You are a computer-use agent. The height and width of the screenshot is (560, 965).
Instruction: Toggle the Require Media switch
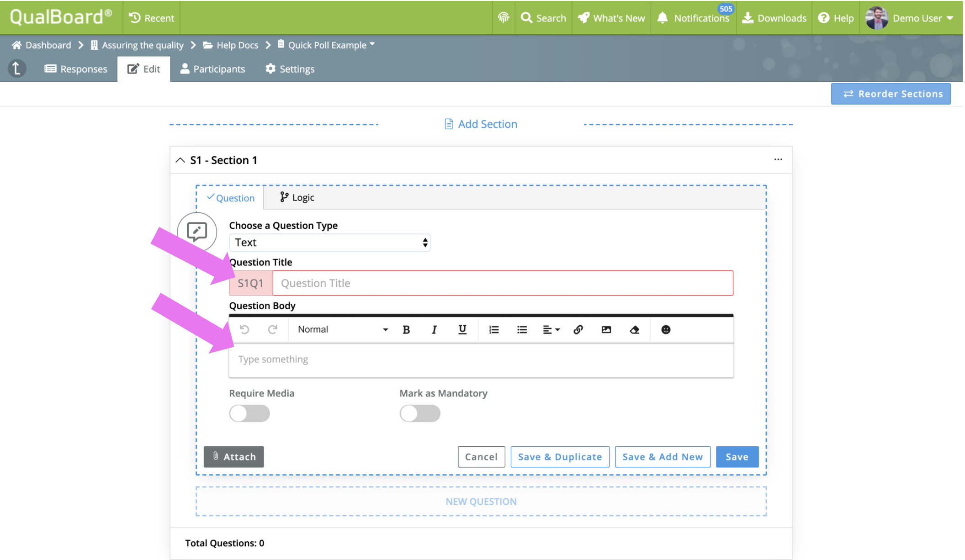[249, 413]
